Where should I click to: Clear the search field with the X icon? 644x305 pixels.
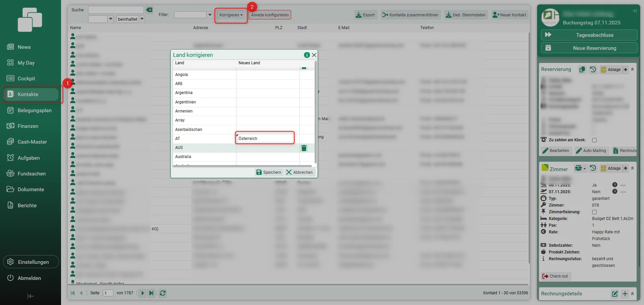[x=149, y=10]
